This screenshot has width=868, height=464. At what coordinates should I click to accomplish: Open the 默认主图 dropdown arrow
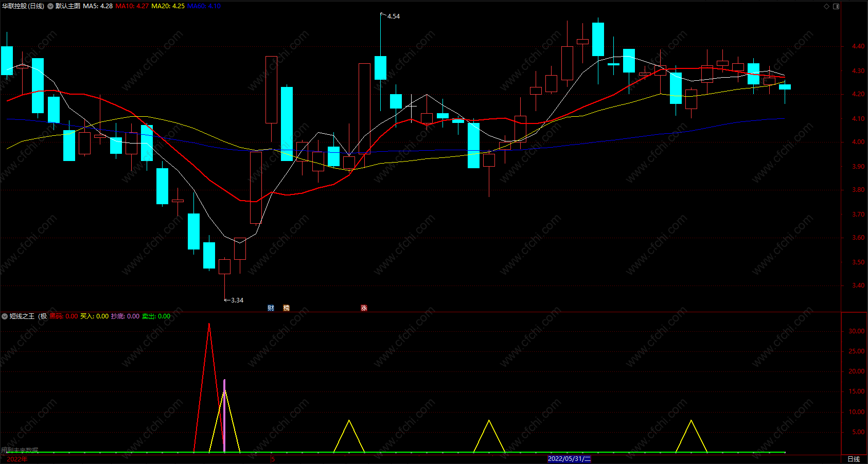tap(50, 6)
